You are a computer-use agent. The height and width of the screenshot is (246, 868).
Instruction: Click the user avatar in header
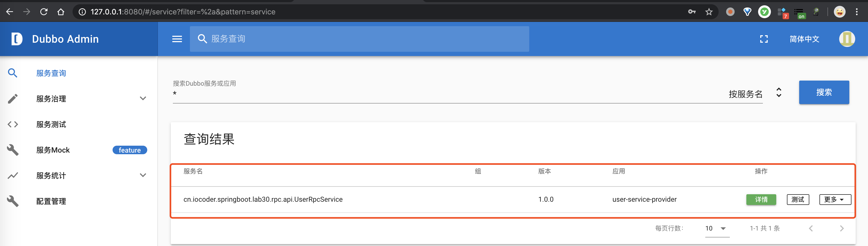coord(846,39)
